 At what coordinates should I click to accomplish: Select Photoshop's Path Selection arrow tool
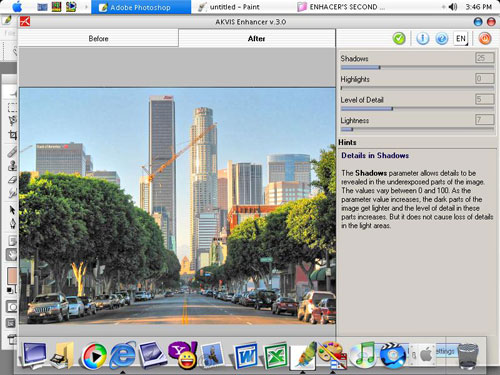pos(12,210)
